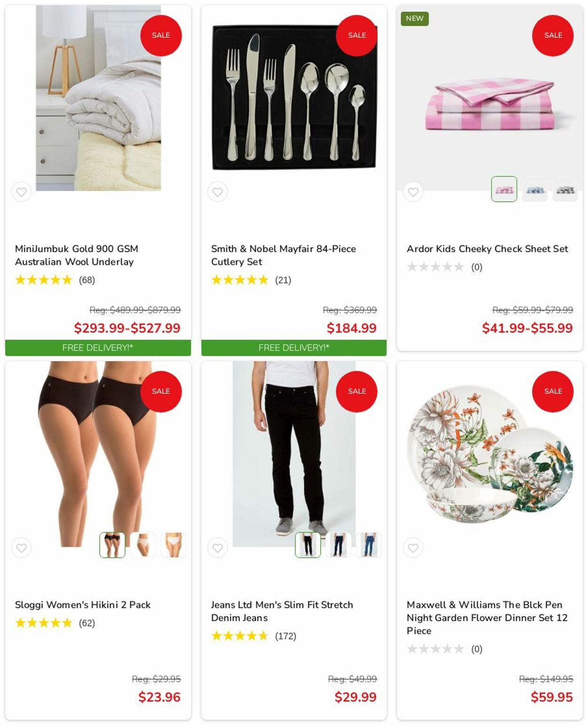Save Jeans Ltd Slim Fit Jeans with heart icon
588x725 pixels.
(x=217, y=548)
